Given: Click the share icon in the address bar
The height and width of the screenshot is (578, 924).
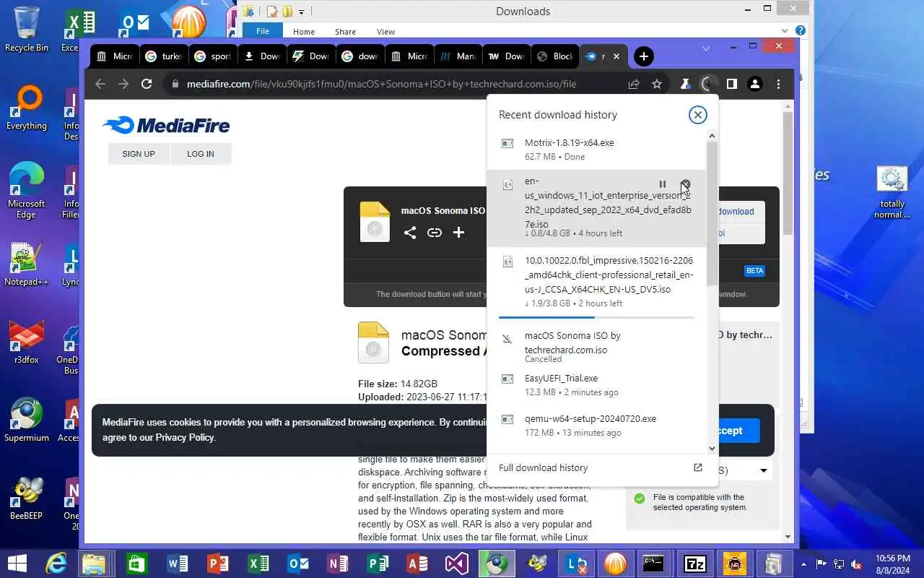Looking at the screenshot, I should click(x=634, y=84).
